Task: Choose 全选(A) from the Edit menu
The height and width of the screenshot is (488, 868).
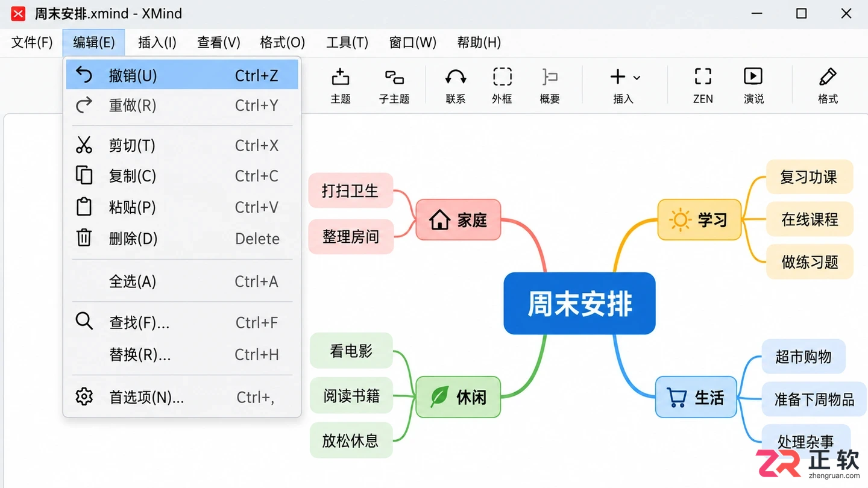Action: tap(182, 281)
